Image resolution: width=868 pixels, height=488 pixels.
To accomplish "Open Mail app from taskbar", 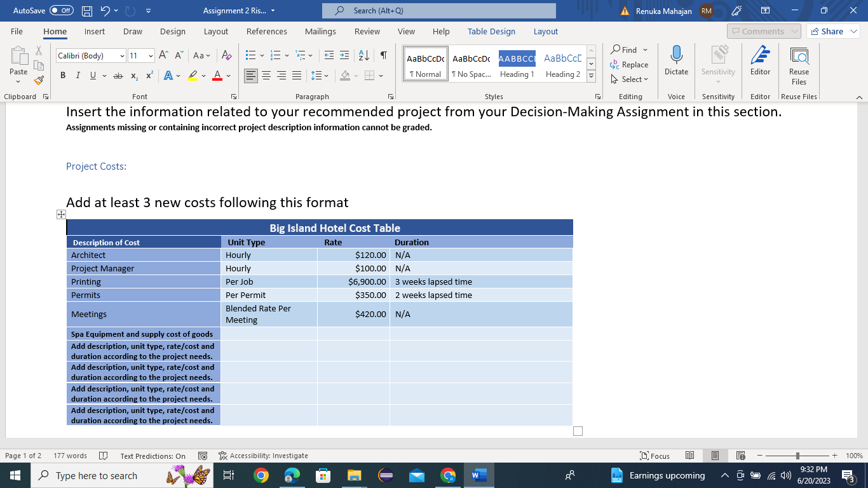I will pos(416,475).
